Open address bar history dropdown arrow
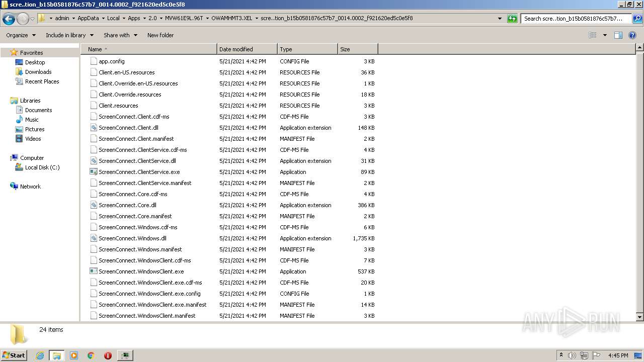The image size is (644, 362). [x=500, y=19]
